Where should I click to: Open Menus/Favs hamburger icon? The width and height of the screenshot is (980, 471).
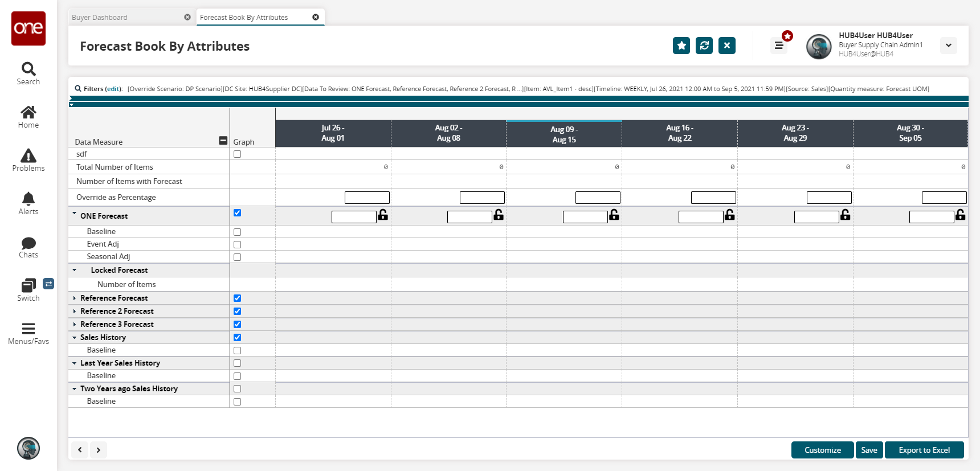click(28, 329)
